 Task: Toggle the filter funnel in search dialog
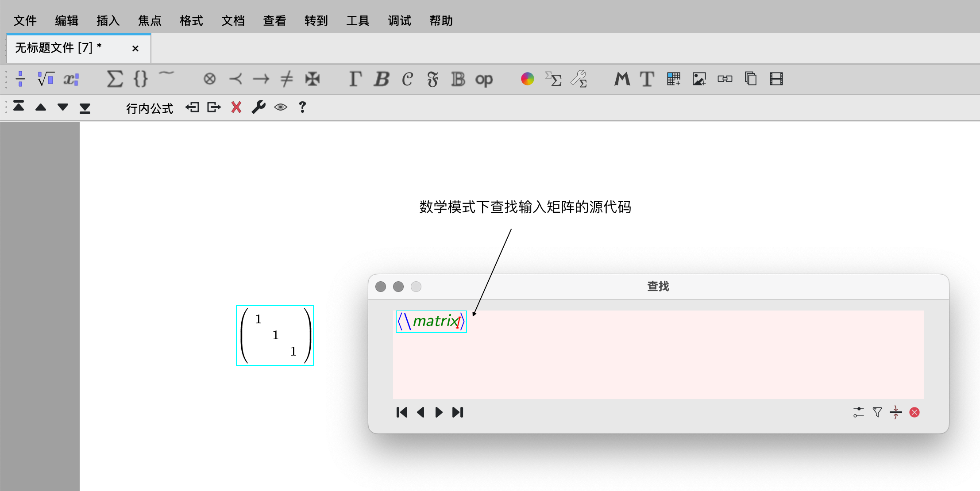click(877, 412)
